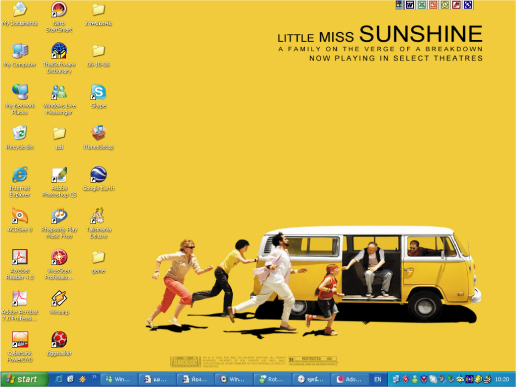Click Internet Explorer in Quick Launch

tap(59, 379)
